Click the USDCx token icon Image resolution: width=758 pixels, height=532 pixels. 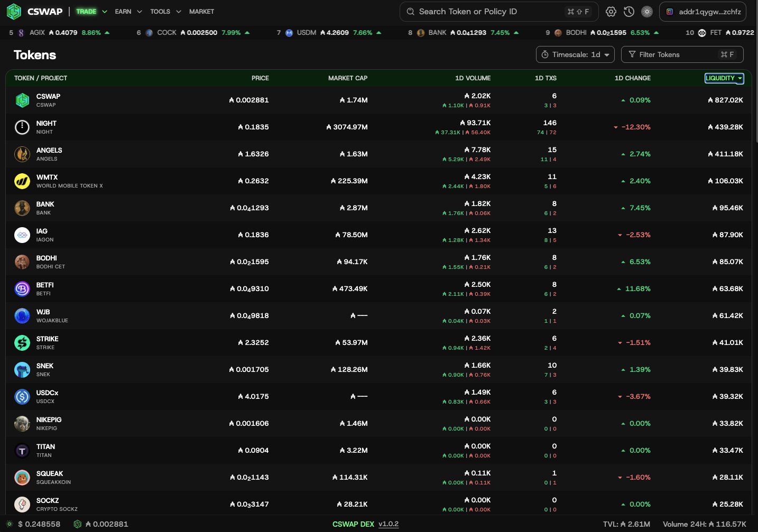pos(22,397)
